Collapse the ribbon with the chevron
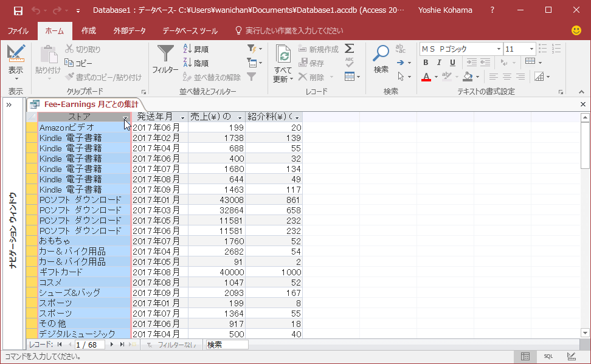This screenshot has height=364, width=591. pyautogui.click(x=581, y=92)
